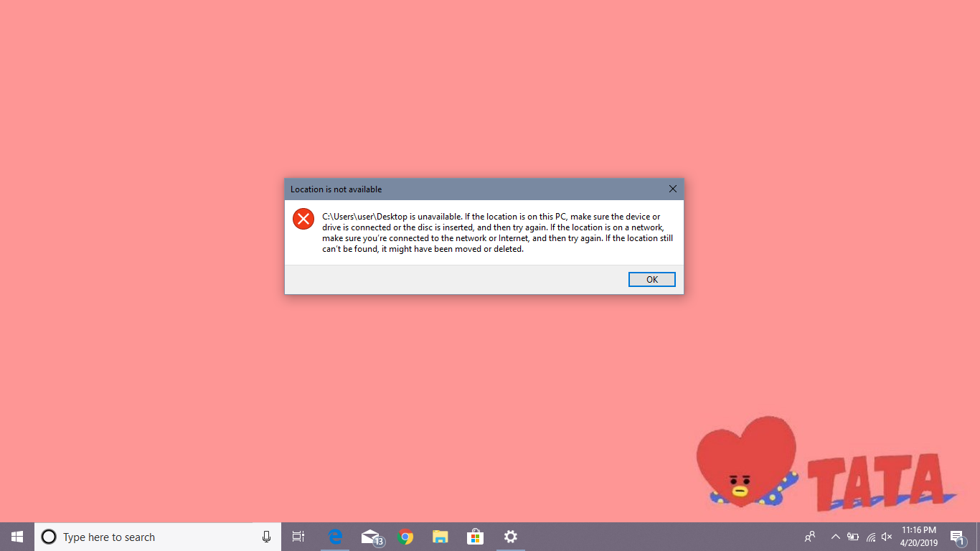Open the People tray icon
The image size is (980, 551).
click(x=810, y=537)
